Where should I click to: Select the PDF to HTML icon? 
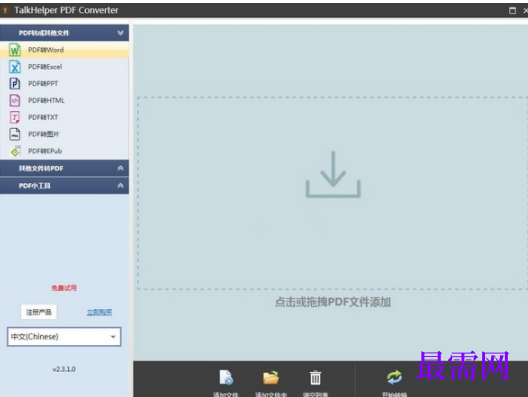click(x=14, y=100)
